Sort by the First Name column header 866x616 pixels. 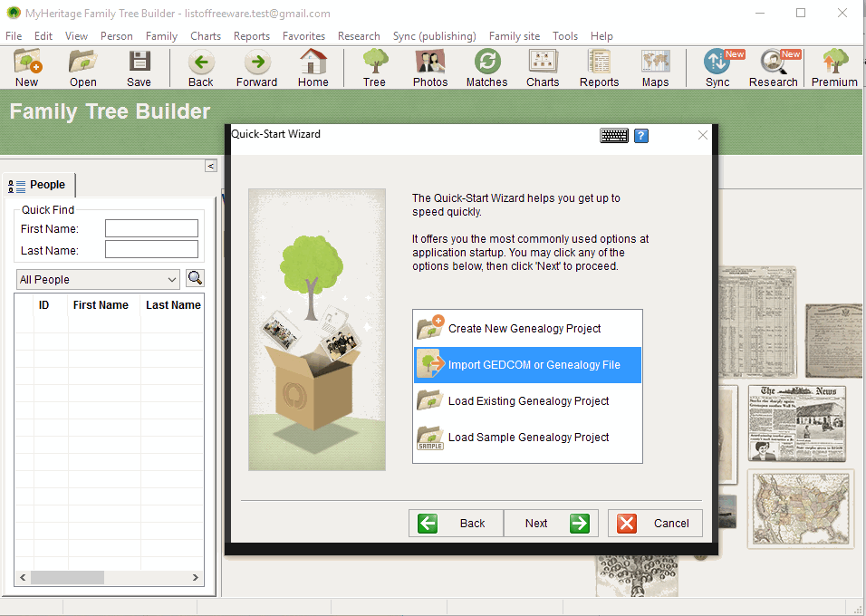104,305
